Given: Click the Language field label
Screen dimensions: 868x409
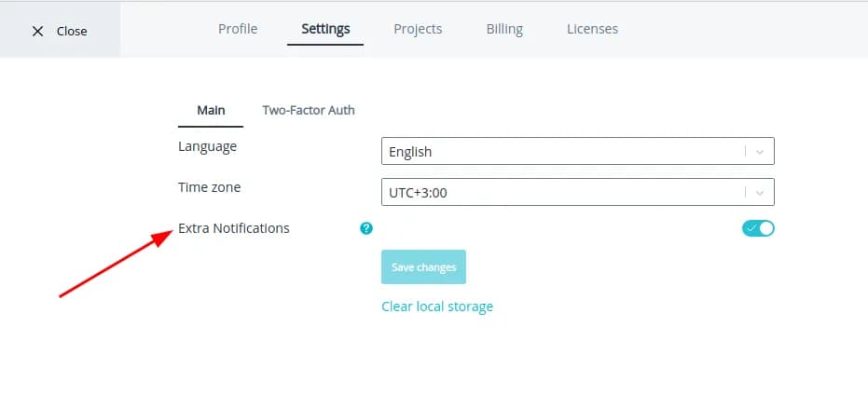Looking at the screenshot, I should pos(207,146).
